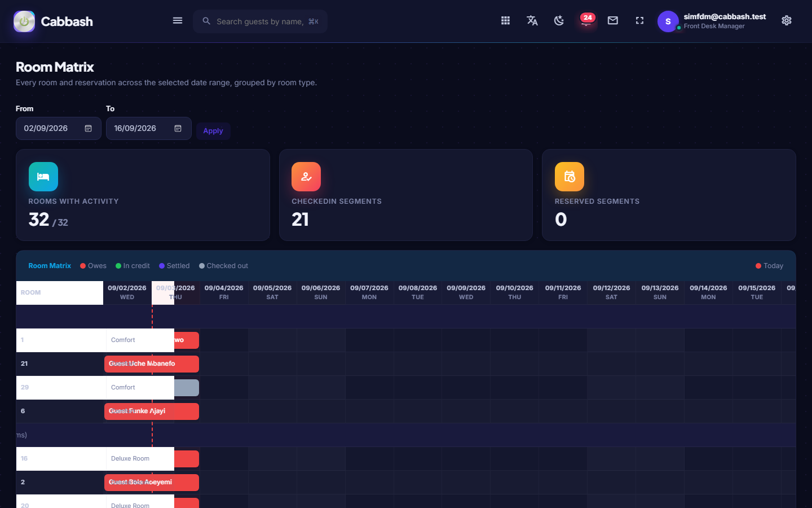
Task: Open Guest Funke Ajayi reservation bar
Action: tap(152, 411)
